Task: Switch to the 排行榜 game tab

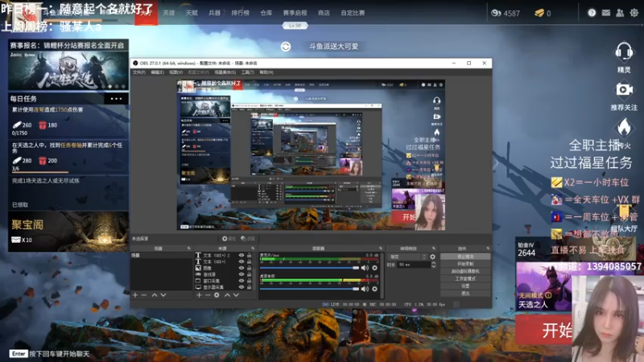Action: coord(240,13)
